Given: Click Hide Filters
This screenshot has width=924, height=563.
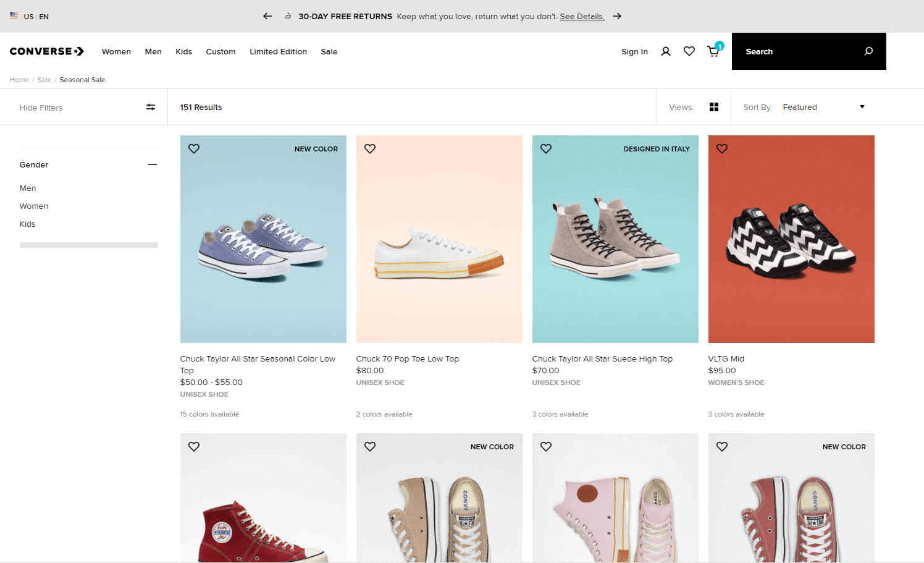Looking at the screenshot, I should 41,108.
